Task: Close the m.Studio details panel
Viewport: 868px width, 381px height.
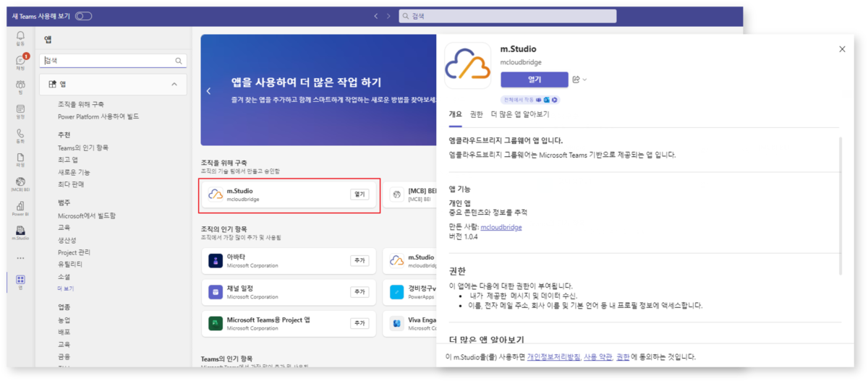Action: click(x=842, y=49)
